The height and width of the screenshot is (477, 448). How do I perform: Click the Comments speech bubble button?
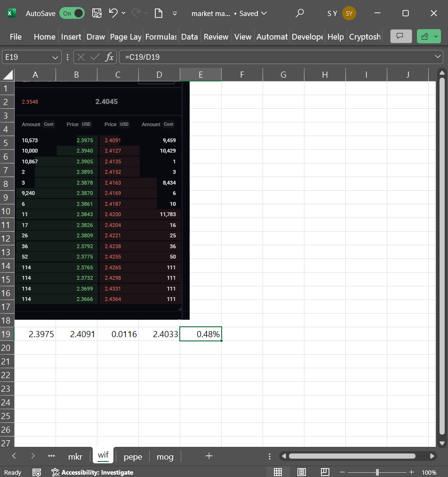coord(400,37)
